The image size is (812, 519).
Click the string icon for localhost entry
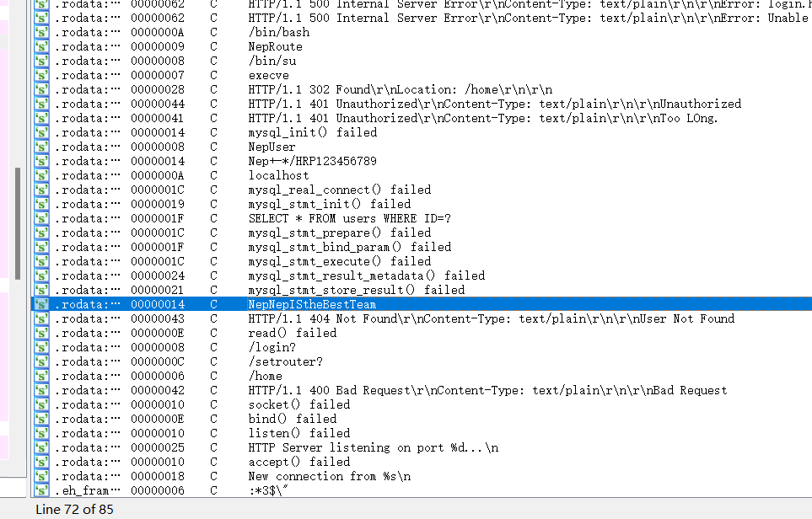point(40,175)
